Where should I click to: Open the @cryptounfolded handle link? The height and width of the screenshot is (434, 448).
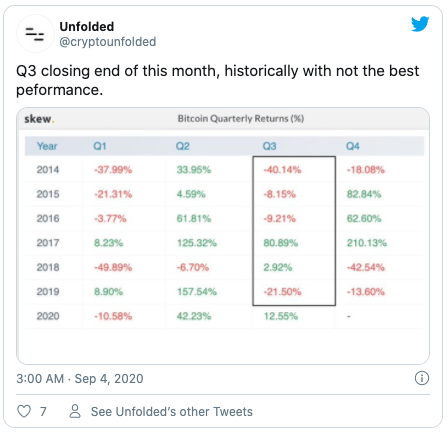108,42
